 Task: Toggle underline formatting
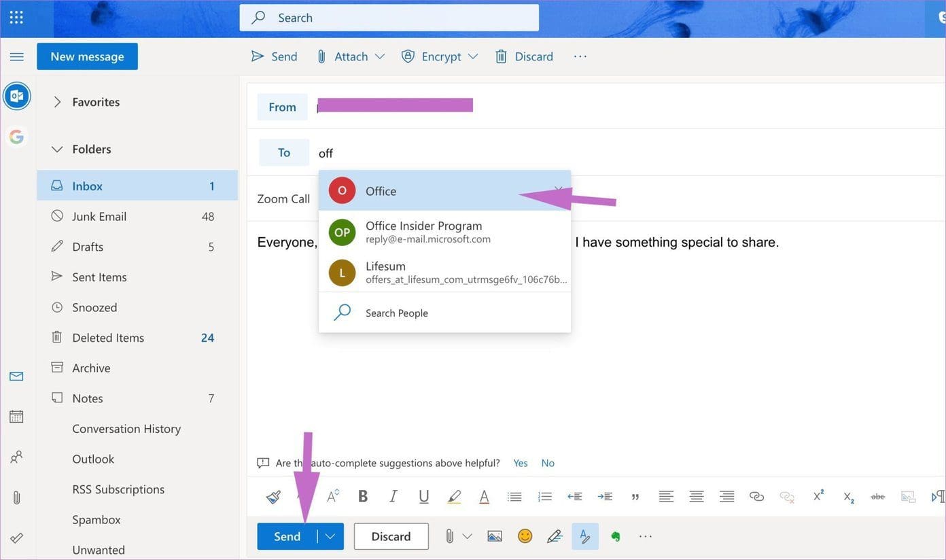[423, 497]
